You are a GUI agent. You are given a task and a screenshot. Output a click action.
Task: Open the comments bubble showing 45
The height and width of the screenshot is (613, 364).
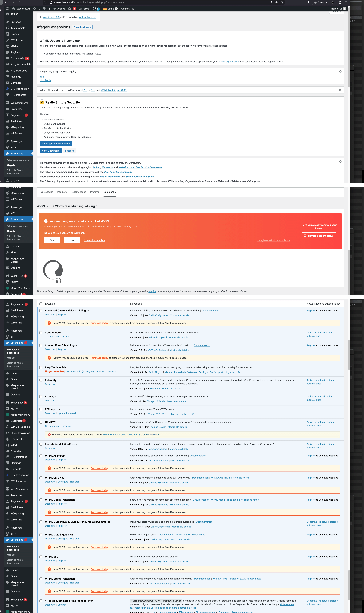pyautogui.click(x=47, y=9)
